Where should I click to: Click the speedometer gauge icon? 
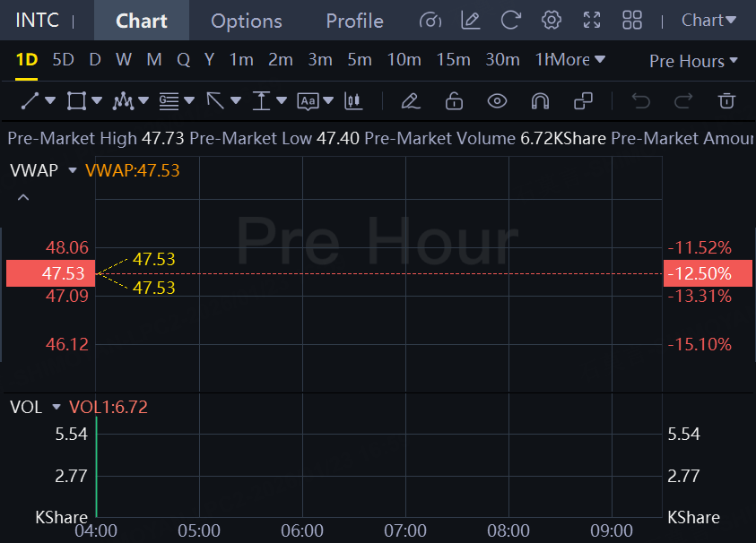430,21
